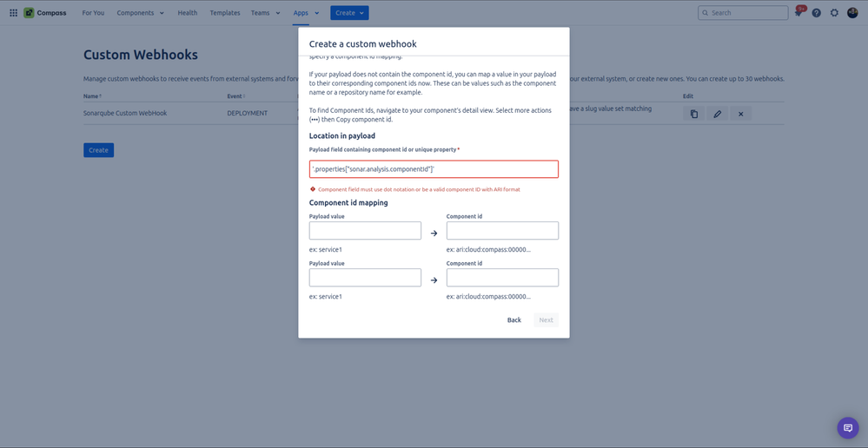
Task: Go to For You tab
Action: pyautogui.click(x=93, y=13)
